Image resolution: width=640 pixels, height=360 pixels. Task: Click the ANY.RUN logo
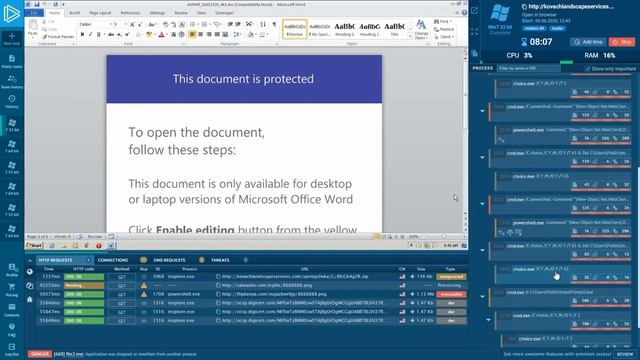[x=12, y=14]
